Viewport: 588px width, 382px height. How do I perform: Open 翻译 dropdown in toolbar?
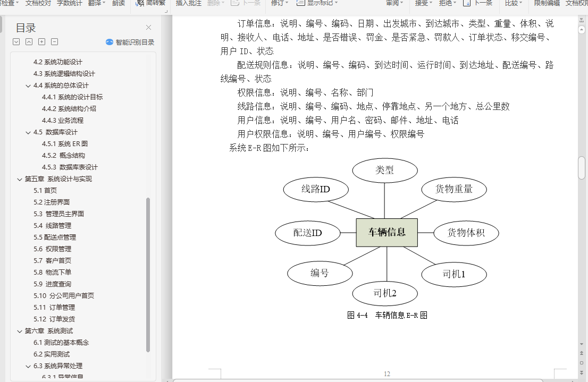97,3
